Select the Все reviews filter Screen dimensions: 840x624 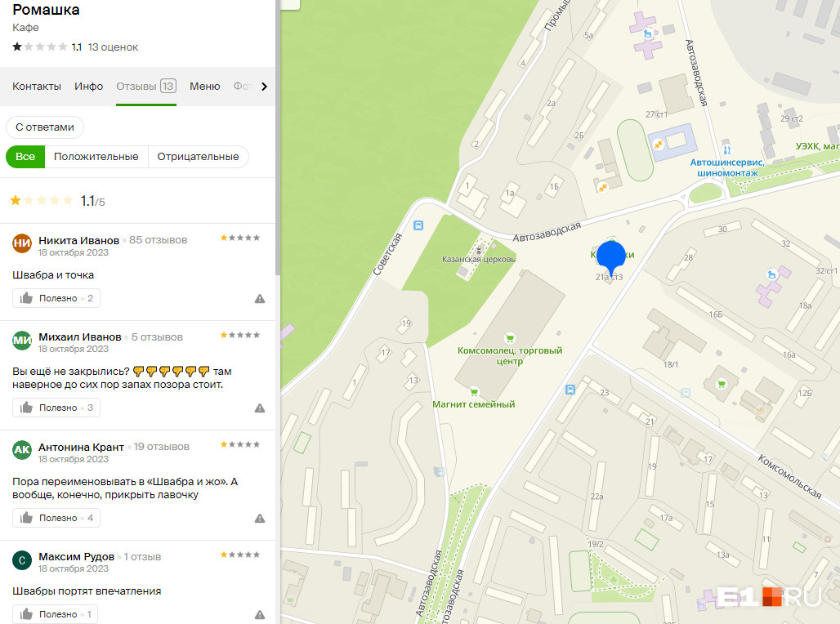pyautogui.click(x=25, y=157)
